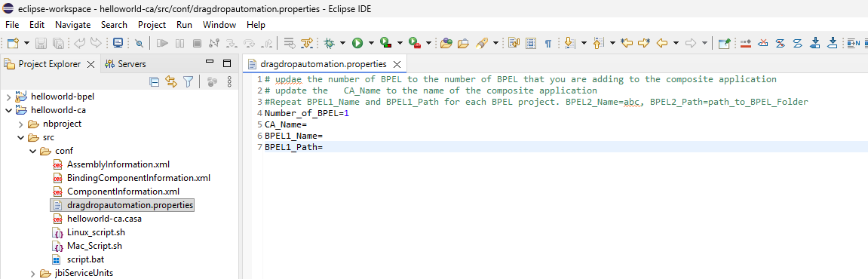Open the Navigate menu
868x279 pixels.
(x=72, y=25)
